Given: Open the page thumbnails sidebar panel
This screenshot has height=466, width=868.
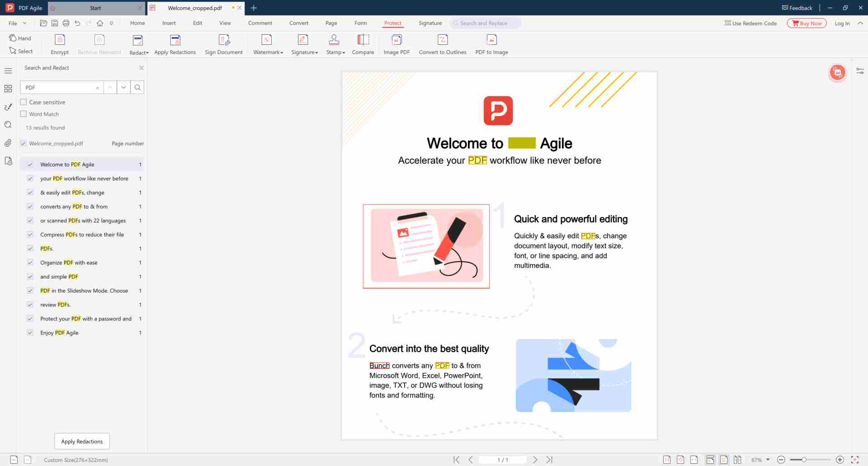Looking at the screenshot, I should point(8,89).
